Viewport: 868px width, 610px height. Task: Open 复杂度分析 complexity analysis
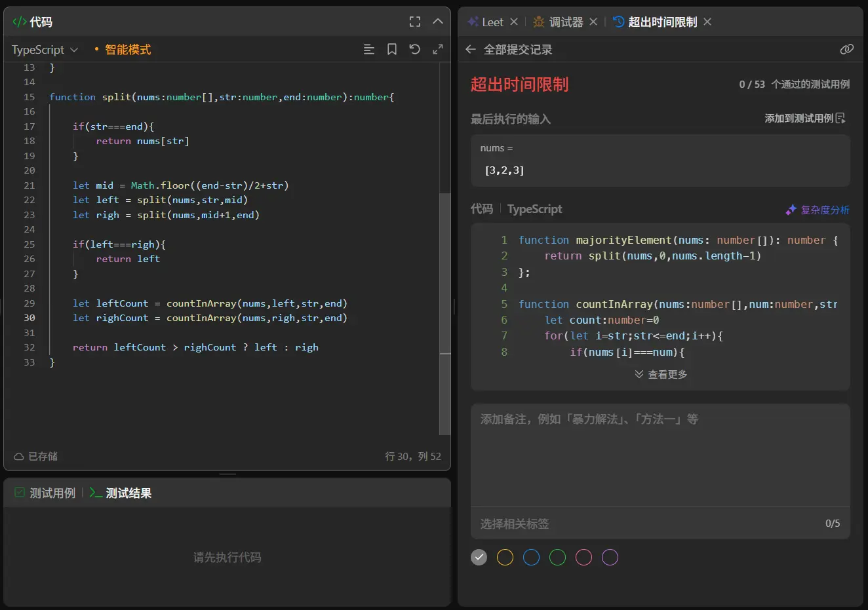(x=818, y=210)
